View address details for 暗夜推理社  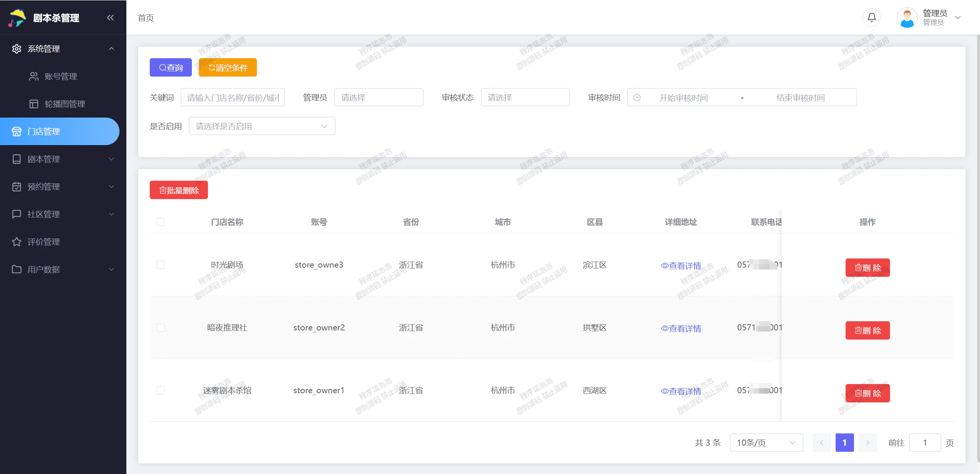(x=681, y=329)
